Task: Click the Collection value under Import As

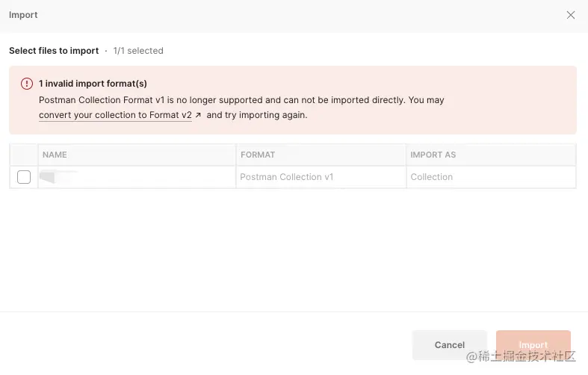Action: [x=431, y=177]
